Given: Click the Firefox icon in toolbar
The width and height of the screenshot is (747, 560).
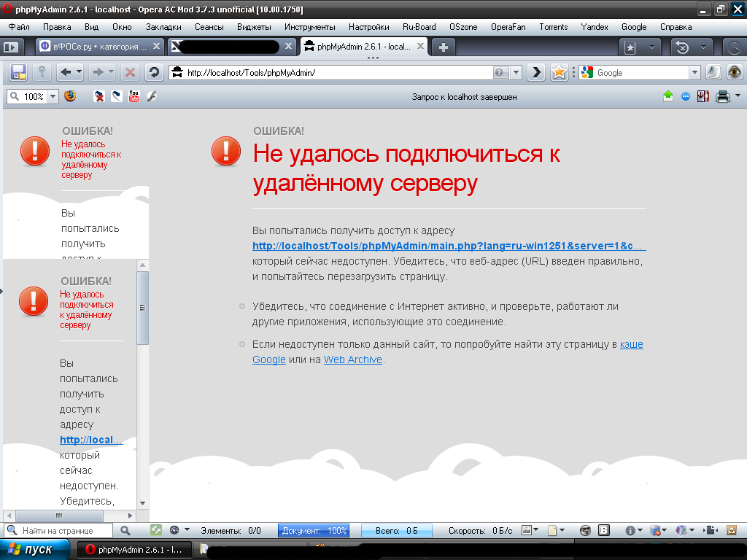Looking at the screenshot, I should tap(70, 96).
